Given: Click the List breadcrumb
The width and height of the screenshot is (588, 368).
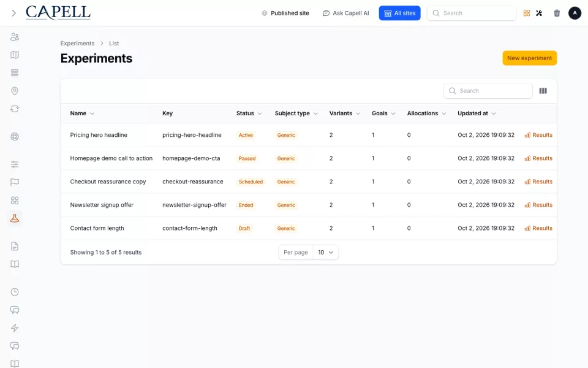Looking at the screenshot, I should tap(114, 43).
